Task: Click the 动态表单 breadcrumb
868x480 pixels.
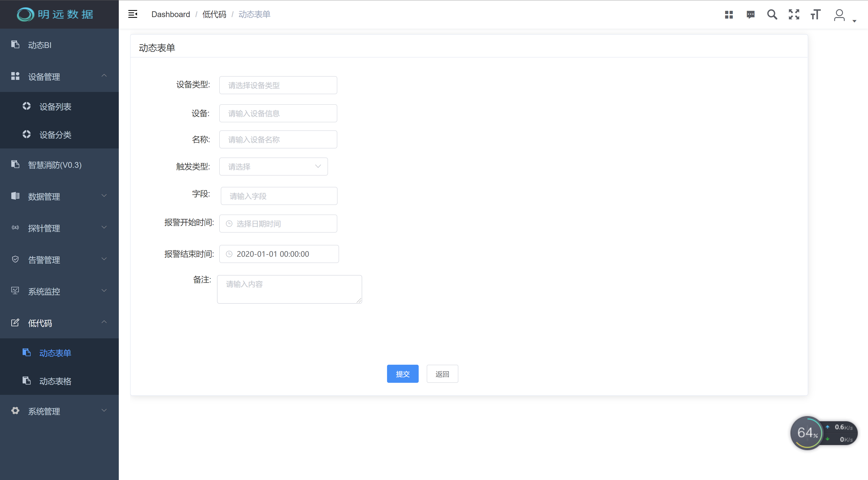Action: coord(254,14)
